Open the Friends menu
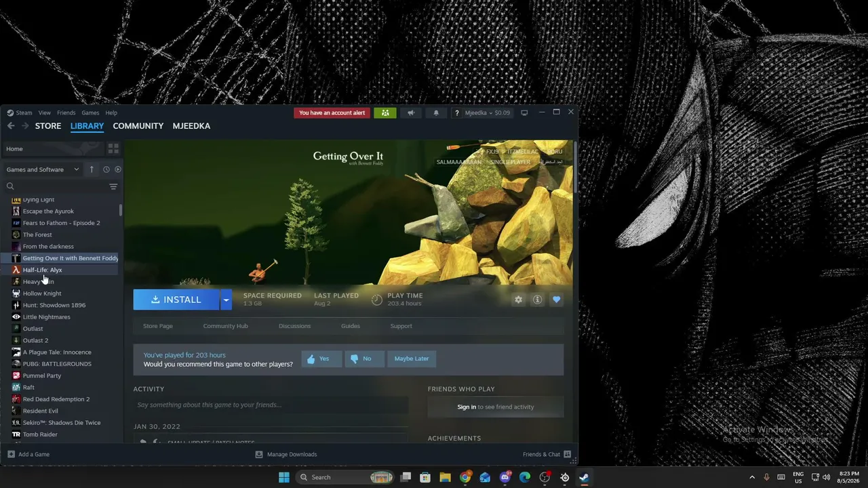 click(66, 113)
